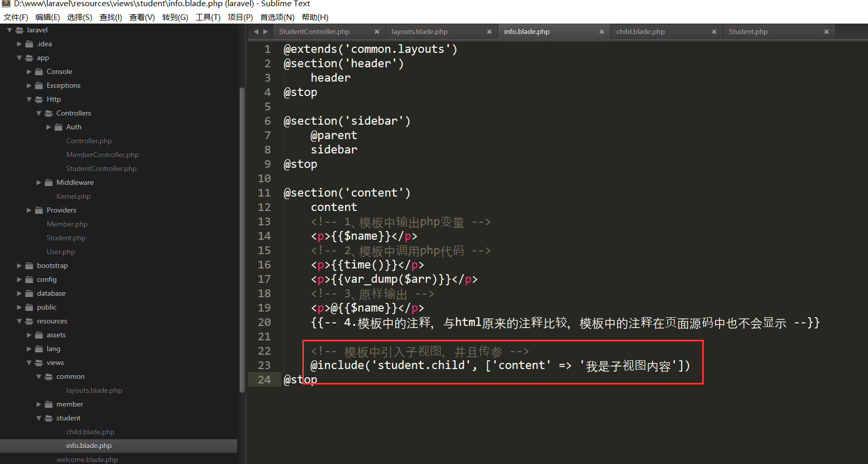868x464 pixels.
Task: Go to next tab with right arrow
Action: (x=265, y=32)
